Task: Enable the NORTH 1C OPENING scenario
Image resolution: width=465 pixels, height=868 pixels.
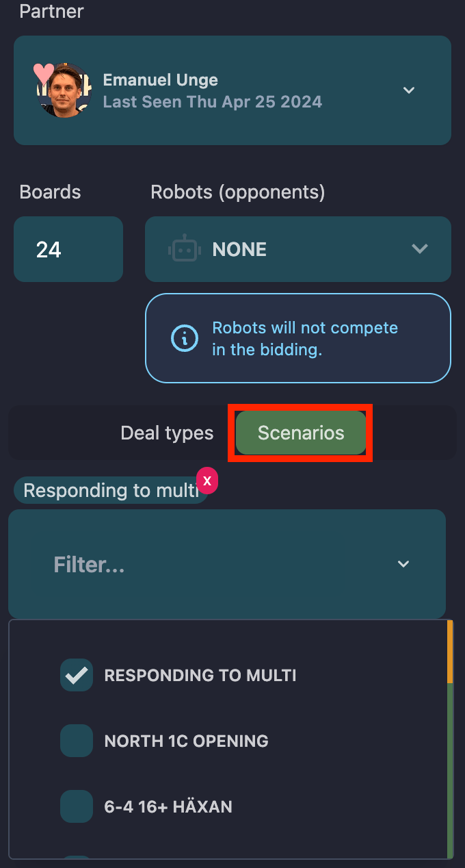Action: [x=76, y=741]
